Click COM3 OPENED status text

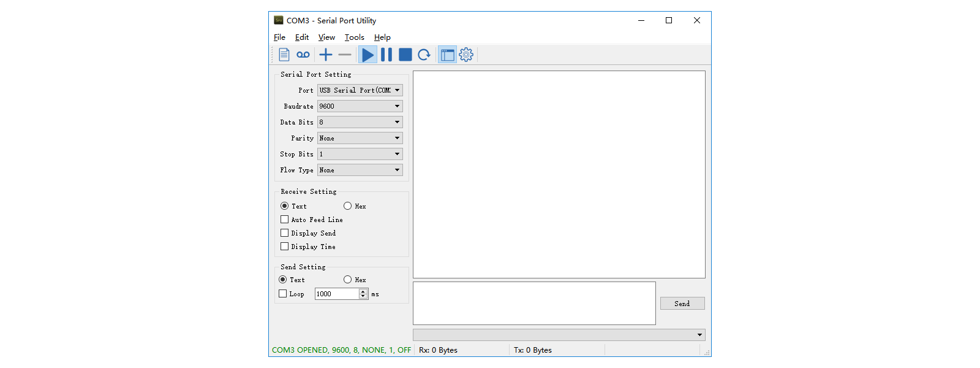click(341, 350)
